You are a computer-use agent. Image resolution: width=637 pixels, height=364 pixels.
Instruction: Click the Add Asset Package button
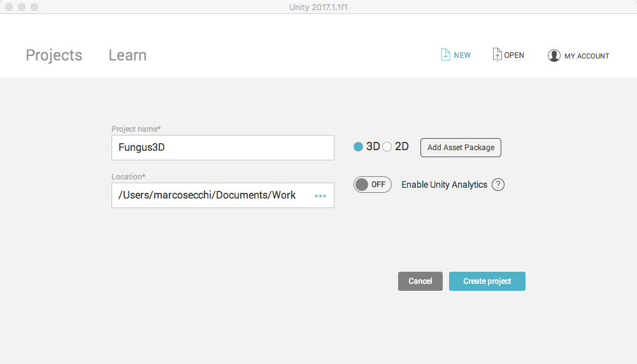point(461,147)
